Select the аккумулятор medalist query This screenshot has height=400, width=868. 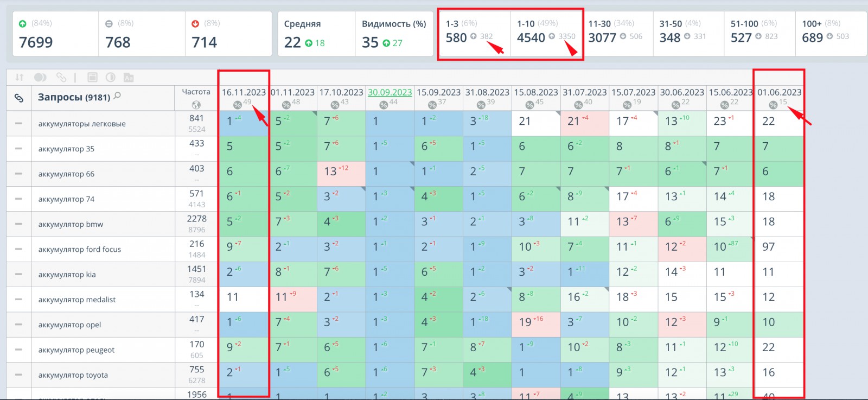coord(77,300)
